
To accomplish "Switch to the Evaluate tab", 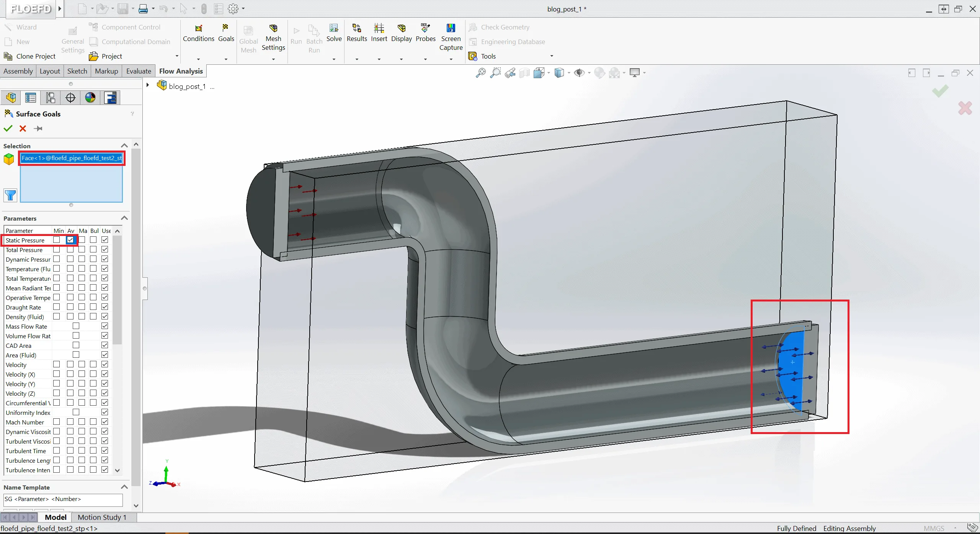I will click(139, 71).
